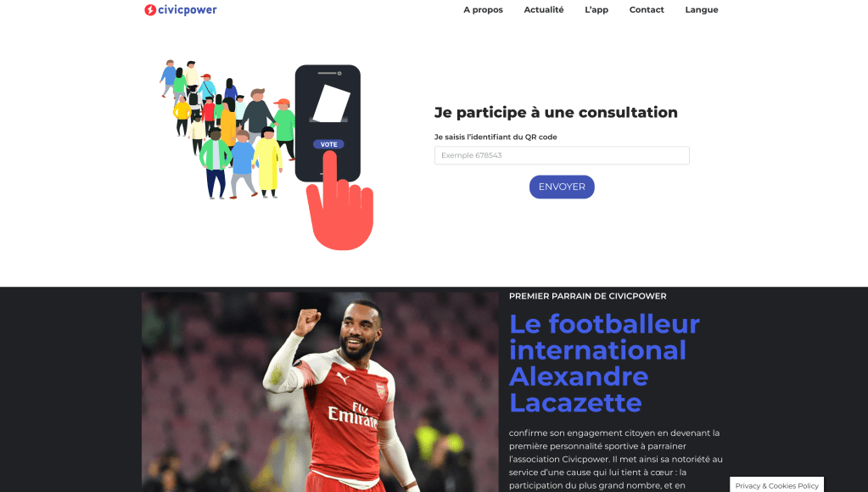
Task: Click the Je saisis l'identifiant du QR code label
Action: (x=496, y=137)
